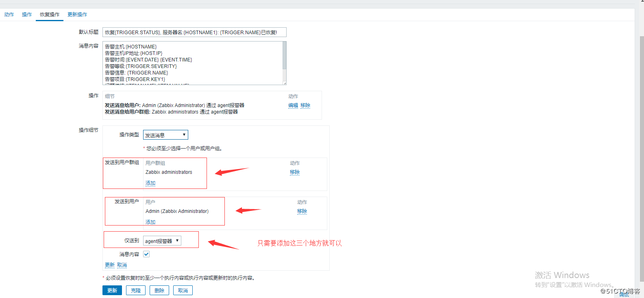Click the 克隆 button

(x=136, y=290)
